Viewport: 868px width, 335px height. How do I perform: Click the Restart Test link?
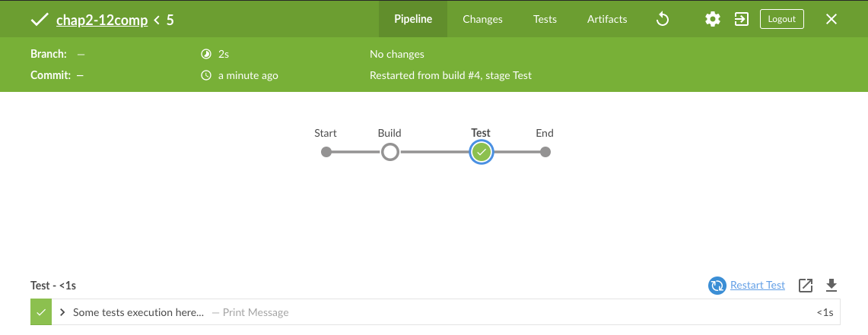pos(758,286)
